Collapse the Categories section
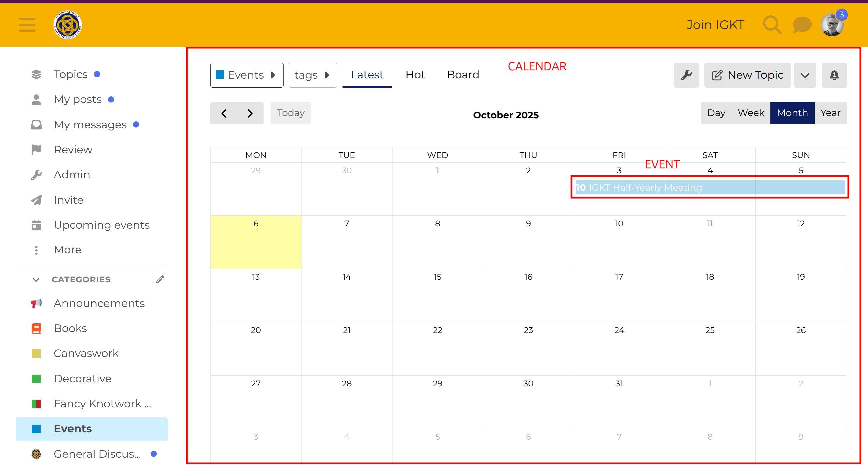 tap(36, 280)
